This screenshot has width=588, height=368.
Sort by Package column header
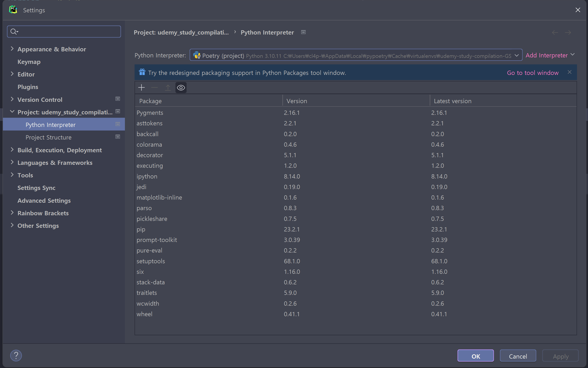point(209,101)
